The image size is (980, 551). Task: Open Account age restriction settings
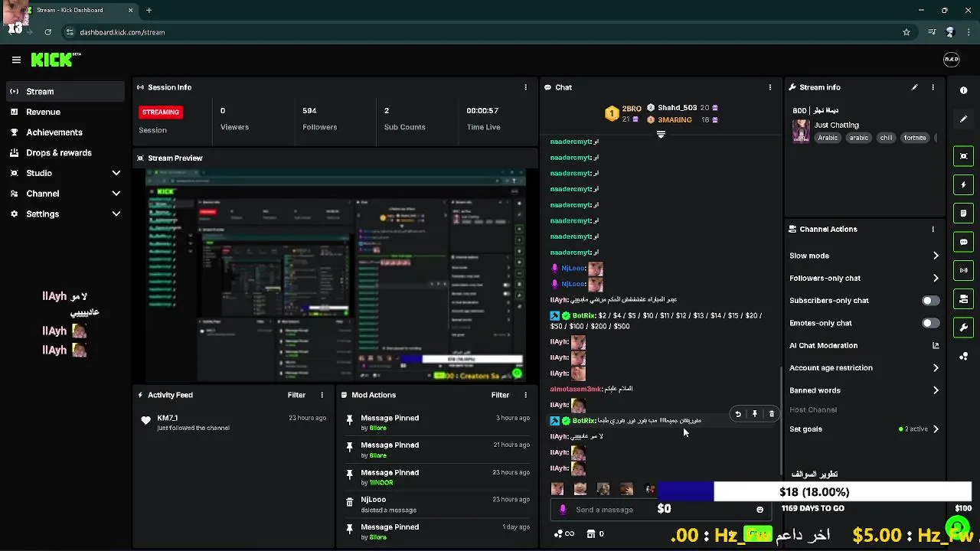click(864, 368)
